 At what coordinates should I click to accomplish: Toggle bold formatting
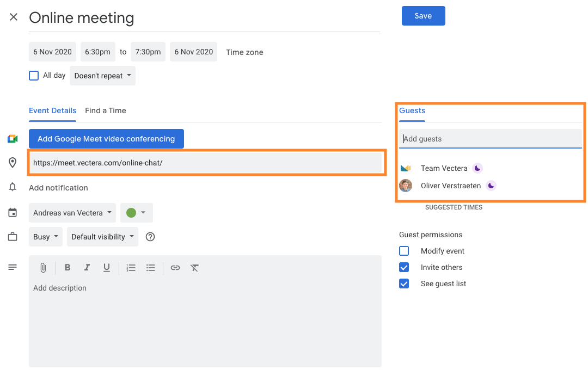(x=68, y=267)
